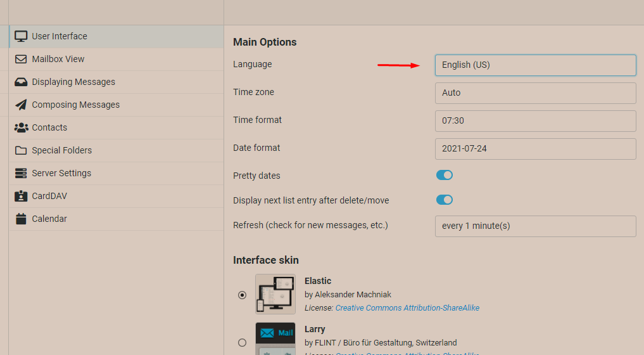
Task: Click the CardDAV contact card icon
Action: [21, 196]
